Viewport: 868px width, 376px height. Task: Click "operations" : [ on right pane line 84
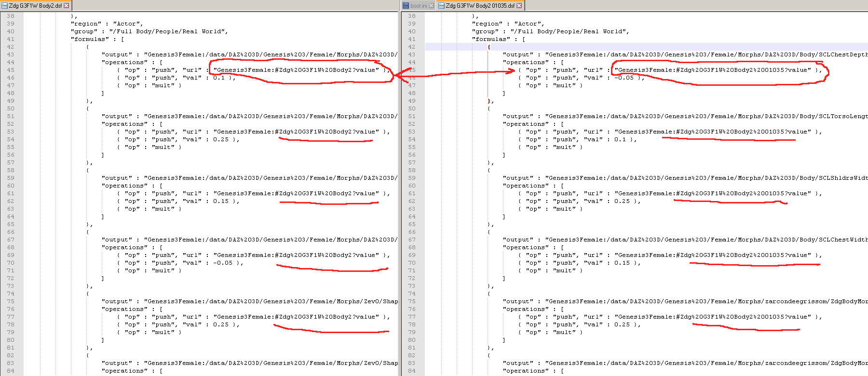533,371
